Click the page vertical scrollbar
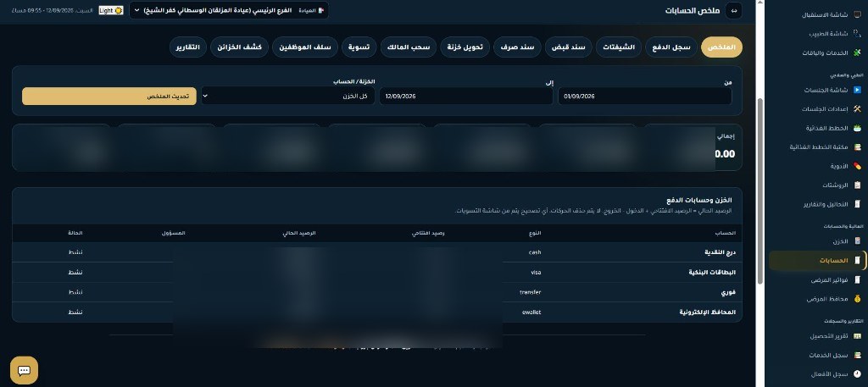This screenshot has width=868, height=387. (760, 191)
